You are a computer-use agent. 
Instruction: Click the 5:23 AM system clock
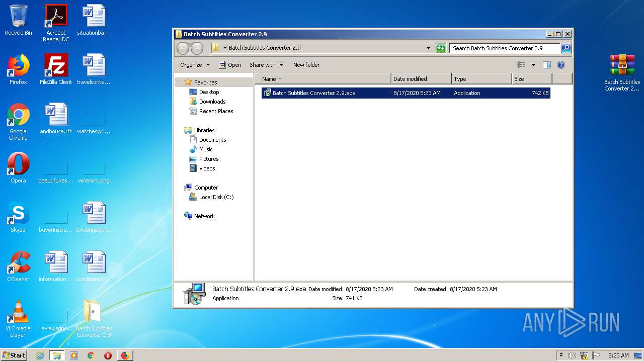pyautogui.click(x=618, y=355)
